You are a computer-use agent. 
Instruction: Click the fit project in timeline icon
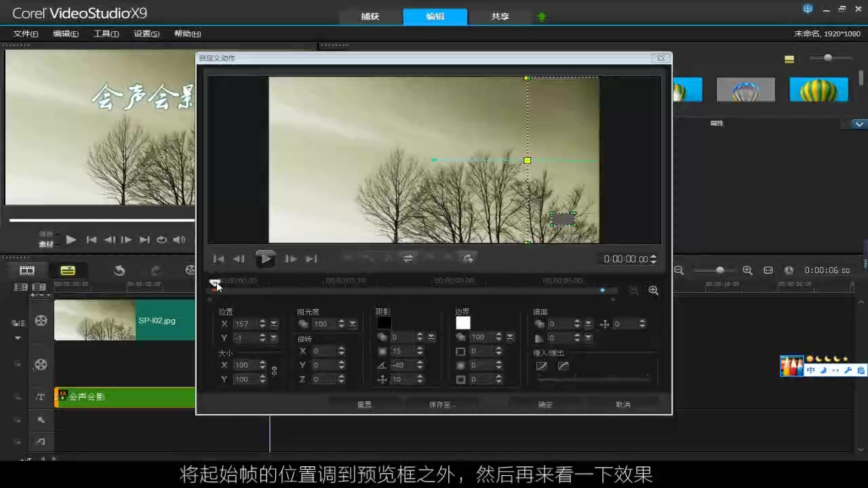pyautogui.click(x=768, y=270)
